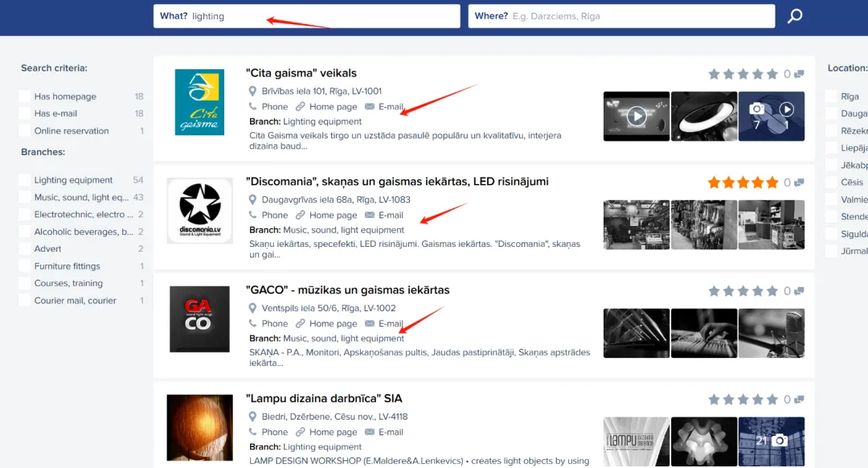
Task: Click the map pin icon for Brīvības iela 101
Action: click(x=252, y=91)
